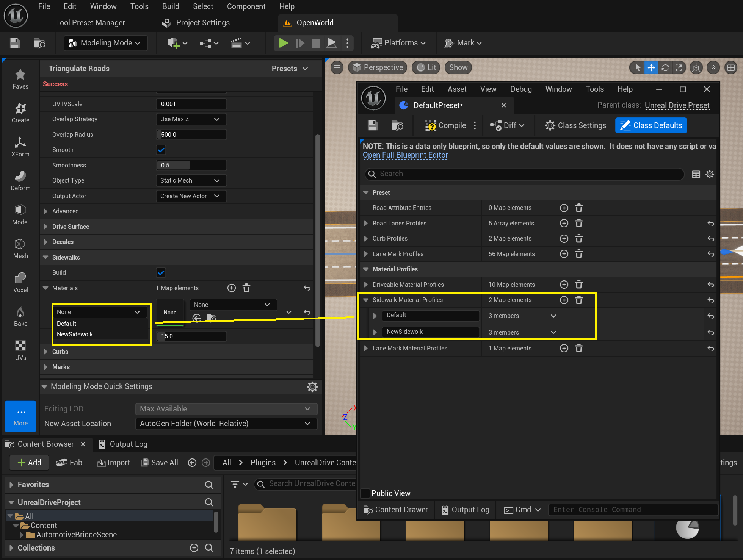The image size is (743, 560).
Task: Open the Output Actor dropdown
Action: [x=191, y=196]
